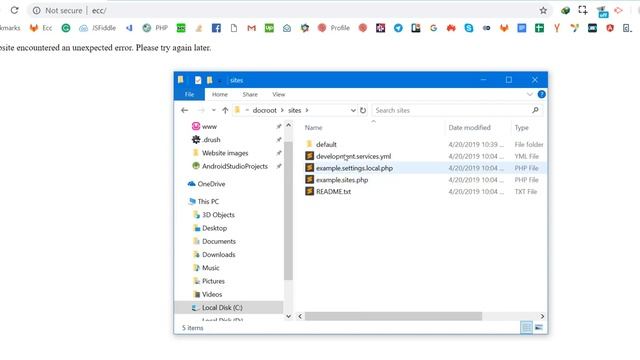Open the recent locations dropdown
The height and width of the screenshot is (360, 640).
pyautogui.click(x=213, y=110)
